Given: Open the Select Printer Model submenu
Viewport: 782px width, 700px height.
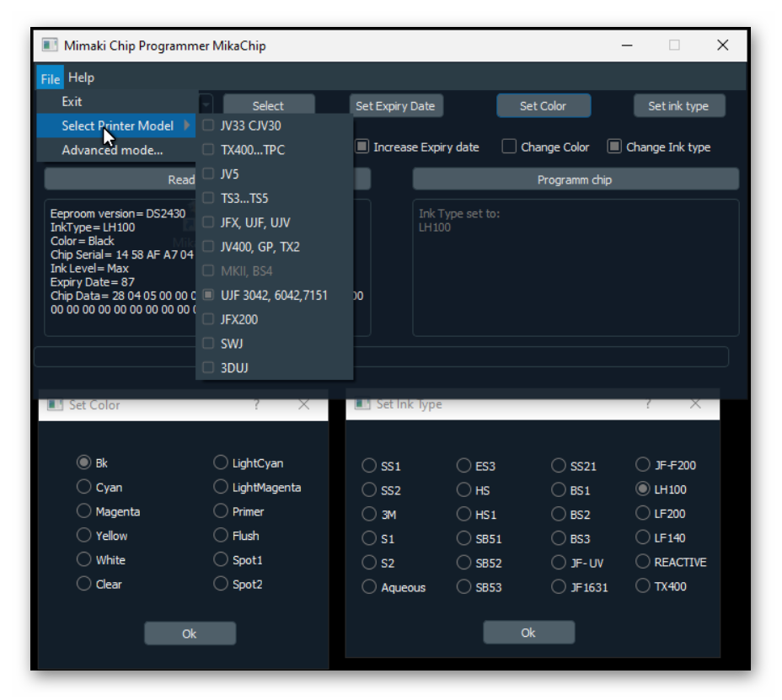Looking at the screenshot, I should pos(118,126).
